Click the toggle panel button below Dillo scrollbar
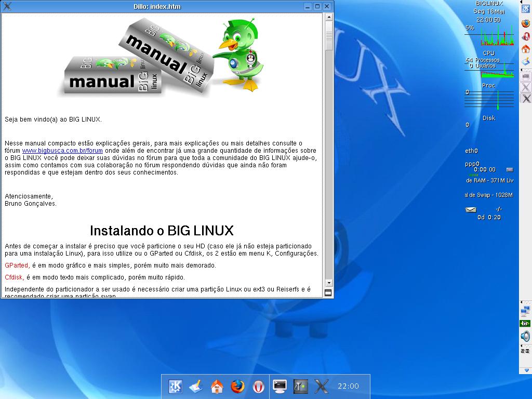The height and width of the screenshot is (399, 532). (328, 293)
